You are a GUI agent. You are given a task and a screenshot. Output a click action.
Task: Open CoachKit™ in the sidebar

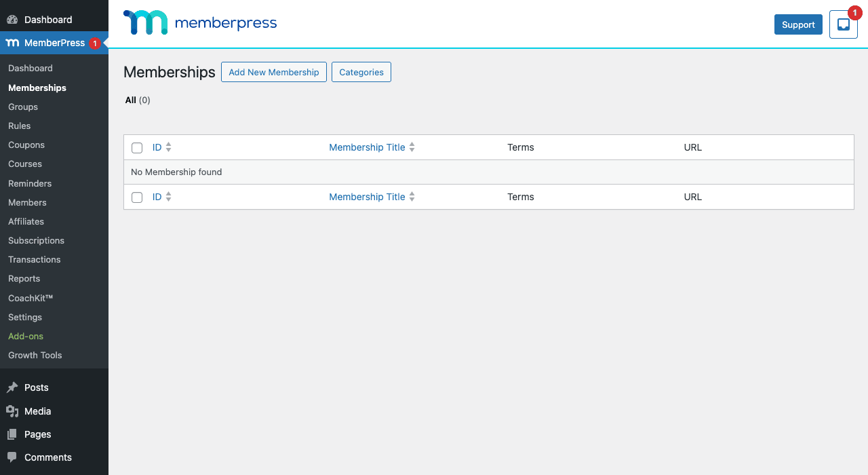click(x=31, y=298)
